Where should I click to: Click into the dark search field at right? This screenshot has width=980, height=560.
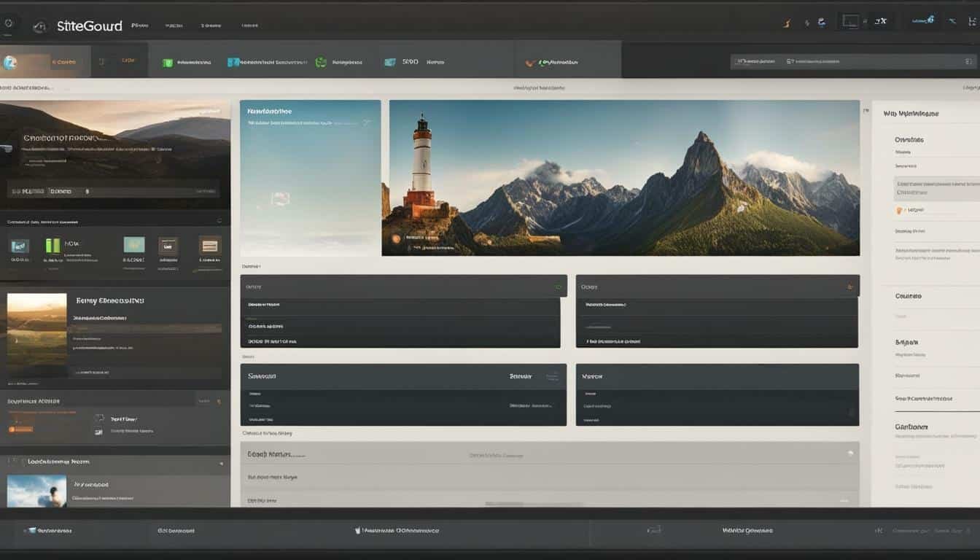(852, 62)
